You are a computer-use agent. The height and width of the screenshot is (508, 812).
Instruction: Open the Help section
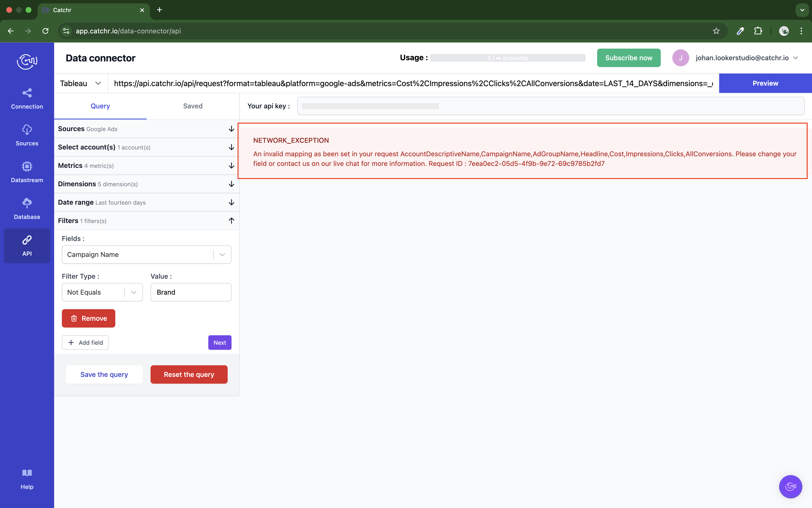tap(27, 479)
